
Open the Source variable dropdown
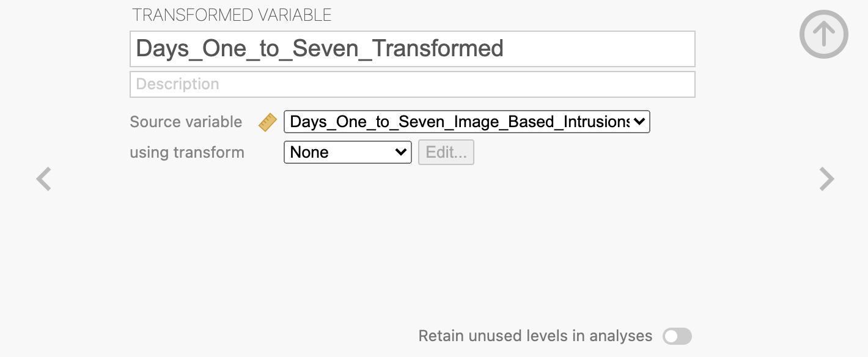467,122
